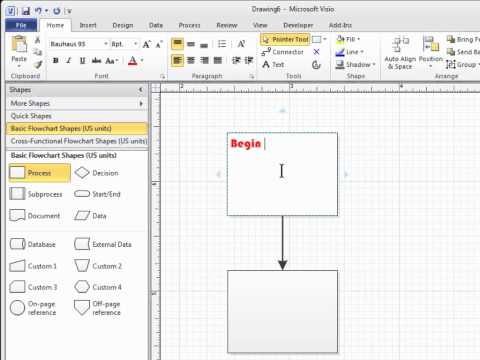Viewport: 480px width, 360px height.
Task: Click the Format Painter brush icon
Action: pyautogui.click(x=38, y=64)
